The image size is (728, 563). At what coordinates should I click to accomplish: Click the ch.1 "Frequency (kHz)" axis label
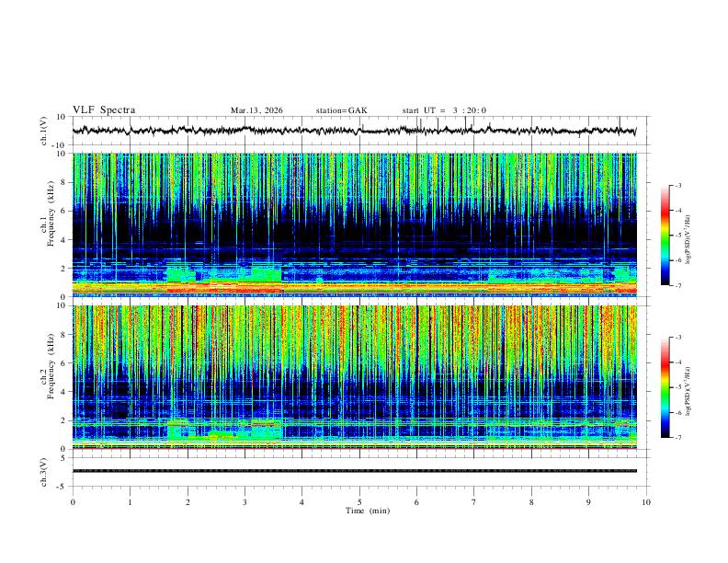click(51, 213)
